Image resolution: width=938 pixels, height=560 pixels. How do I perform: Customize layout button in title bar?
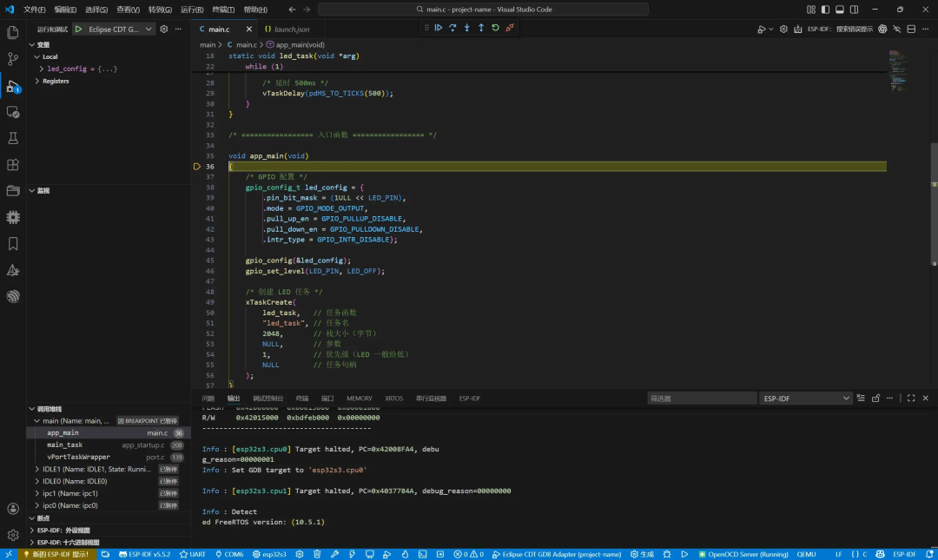coord(810,10)
